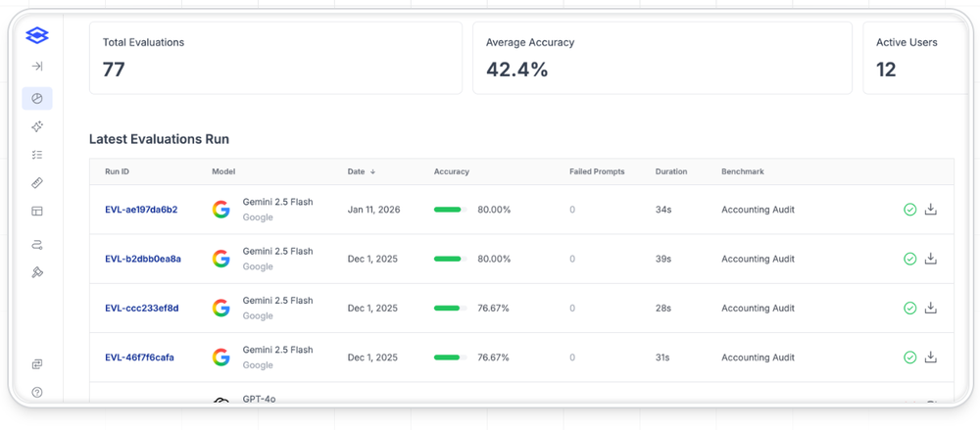Click the Run ID column header
Screen dimensions: 980x430
click(117, 171)
